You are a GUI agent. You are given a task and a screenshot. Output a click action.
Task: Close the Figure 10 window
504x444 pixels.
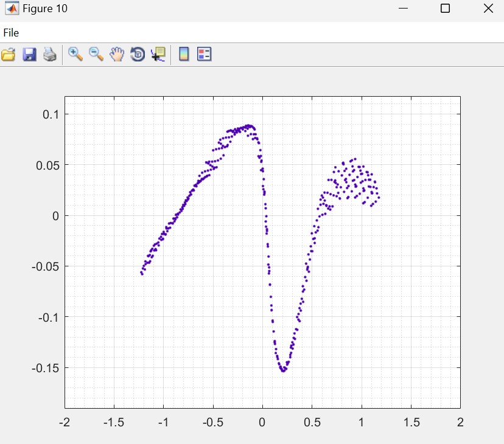pyautogui.click(x=488, y=9)
